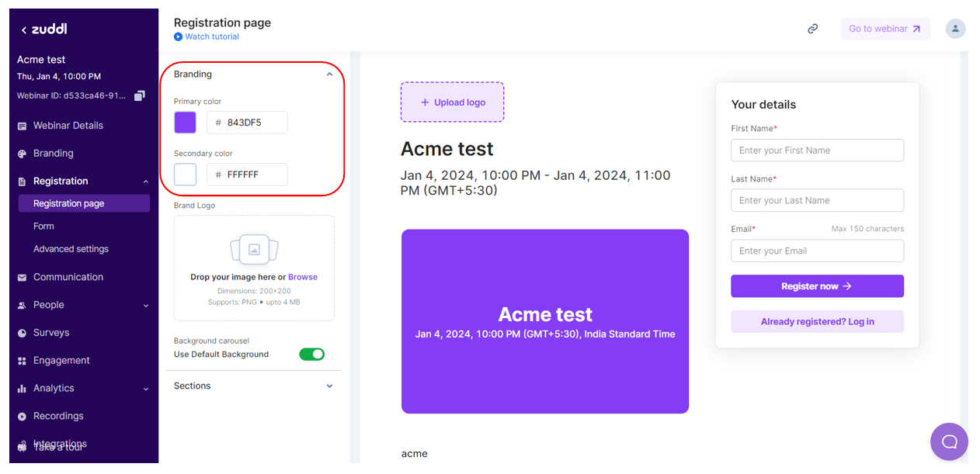Collapse the Branding section chevron
Screen dimensions: 980x474
click(x=329, y=74)
